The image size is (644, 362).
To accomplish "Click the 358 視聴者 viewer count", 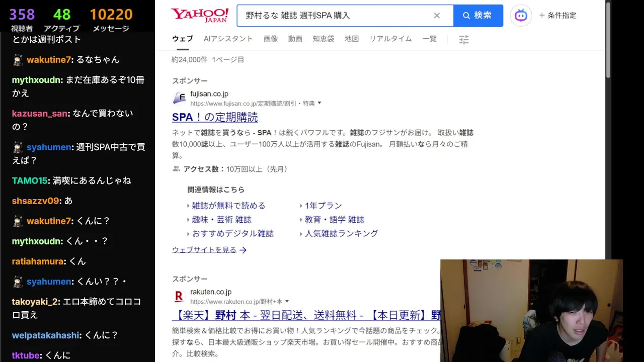I will pos(22,20).
